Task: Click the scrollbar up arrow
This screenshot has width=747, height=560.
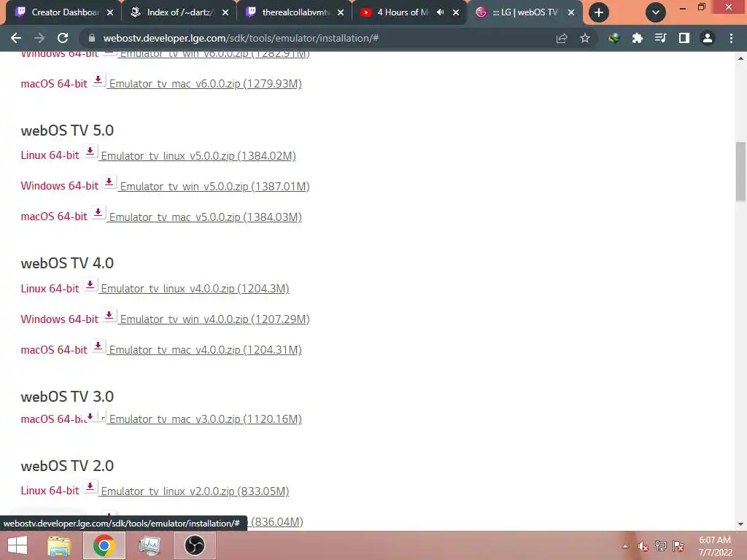Action: [x=740, y=58]
